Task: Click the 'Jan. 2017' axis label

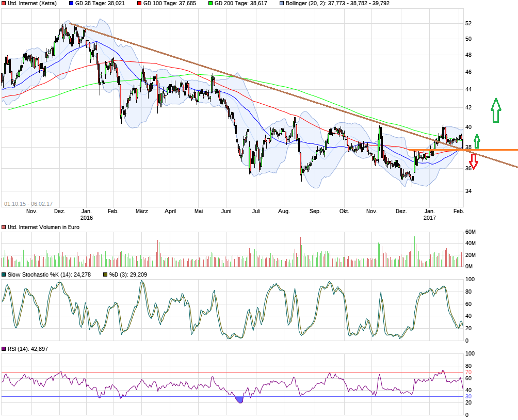Action: point(430,215)
